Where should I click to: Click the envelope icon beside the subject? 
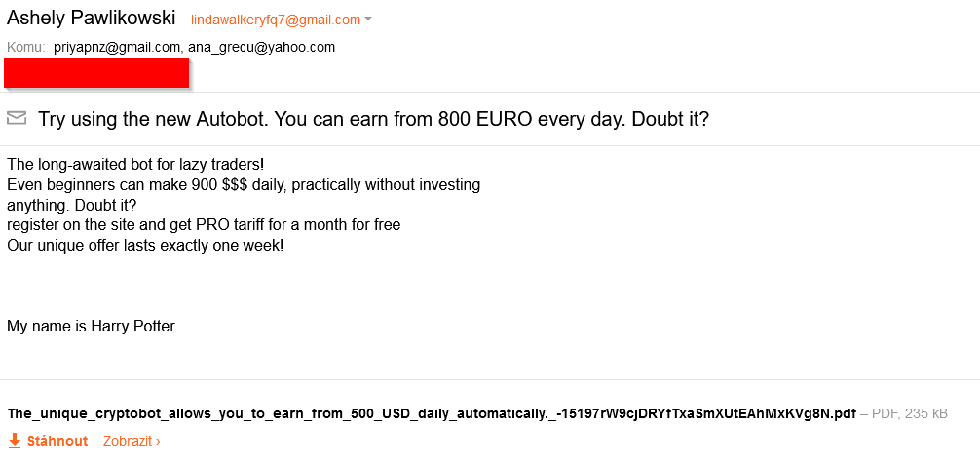coord(17,119)
